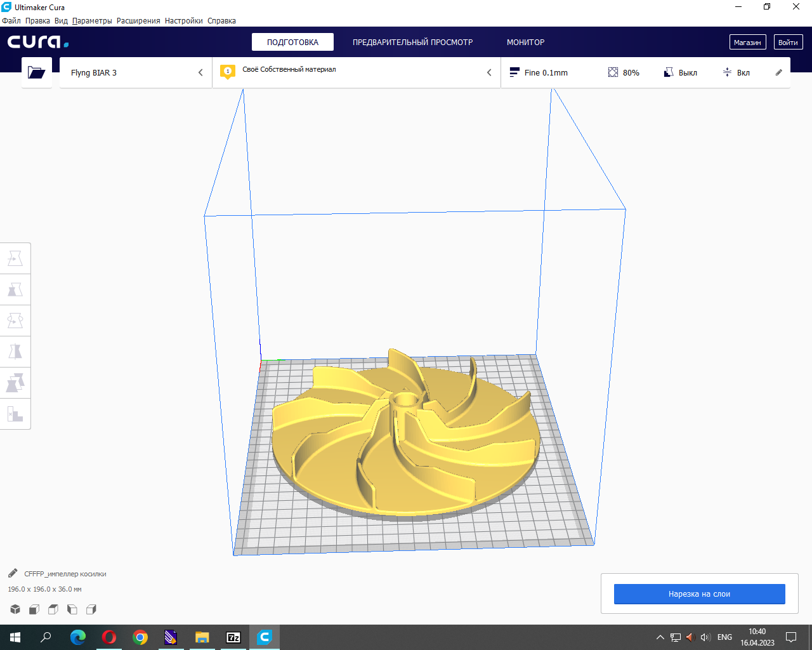
Task: Click the yellow extruder 1 material icon
Action: 228,72
